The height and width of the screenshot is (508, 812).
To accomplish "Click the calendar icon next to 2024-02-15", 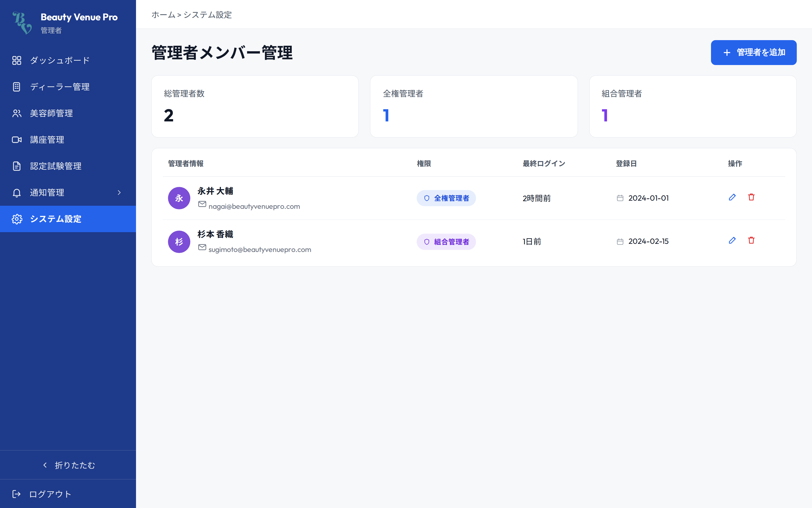I will click(620, 242).
